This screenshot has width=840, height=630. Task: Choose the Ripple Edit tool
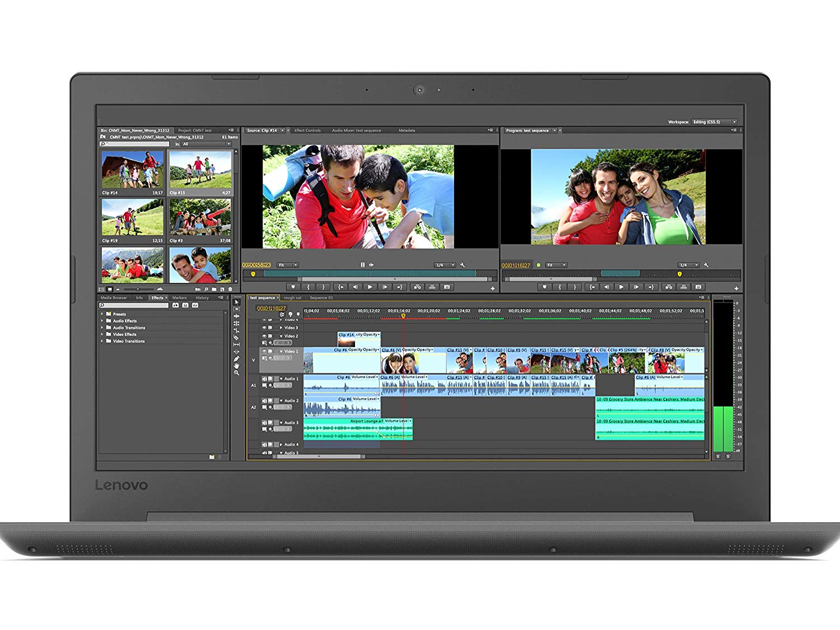coord(236,316)
